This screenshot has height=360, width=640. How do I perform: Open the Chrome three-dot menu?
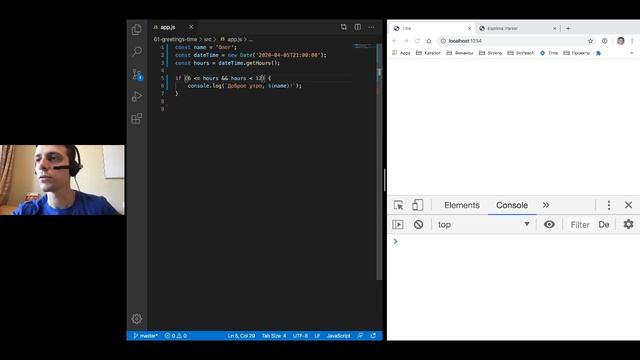coord(632,41)
